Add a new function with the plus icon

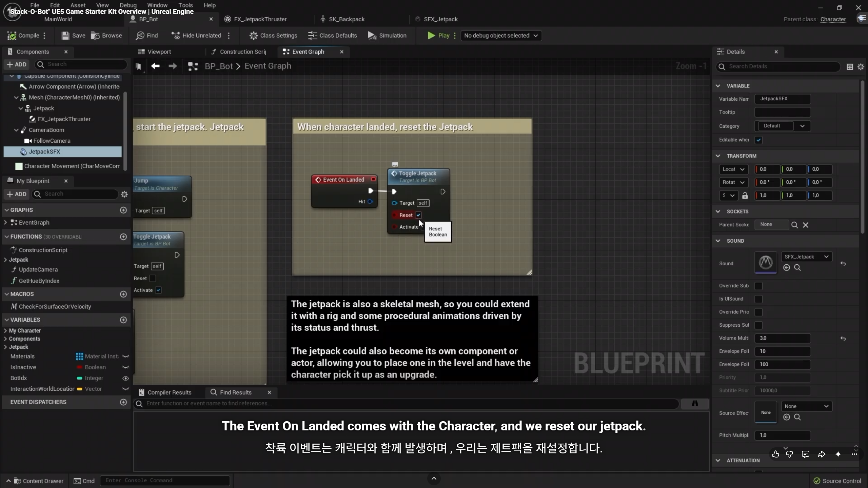[123, 237]
